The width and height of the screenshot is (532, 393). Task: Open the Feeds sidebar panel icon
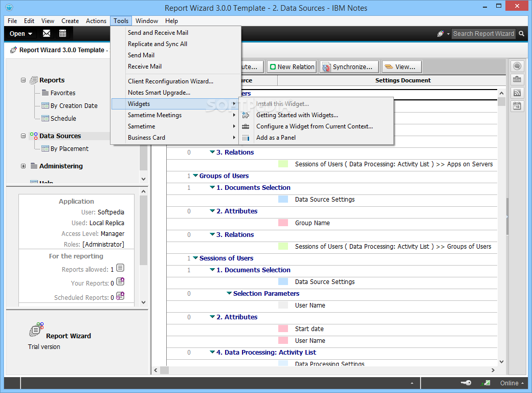(517, 93)
